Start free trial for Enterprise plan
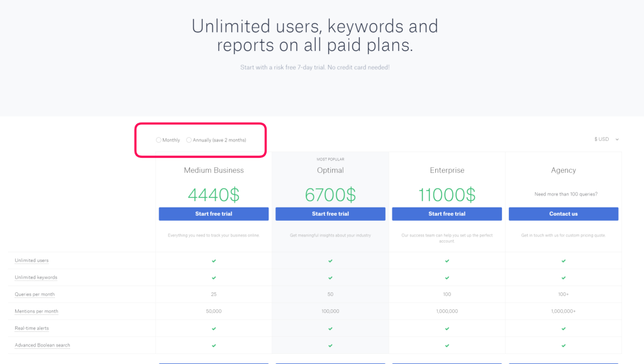The height and width of the screenshot is (364, 644). [x=447, y=214]
